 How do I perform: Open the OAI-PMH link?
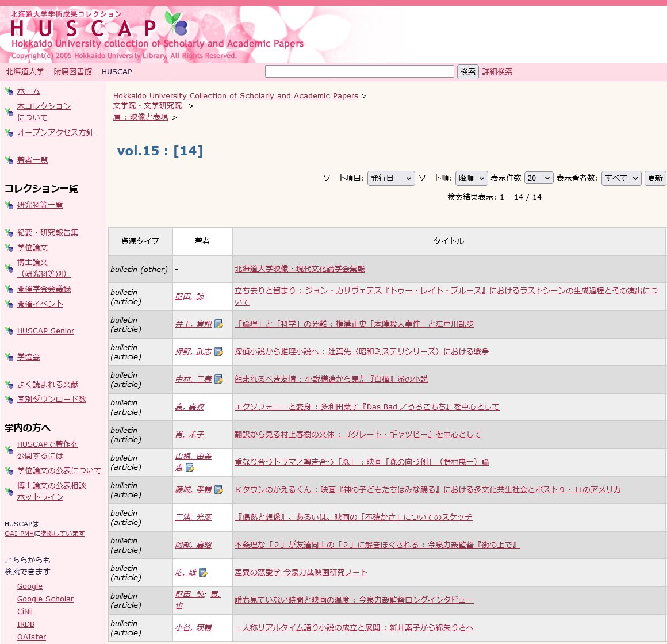tap(19, 534)
